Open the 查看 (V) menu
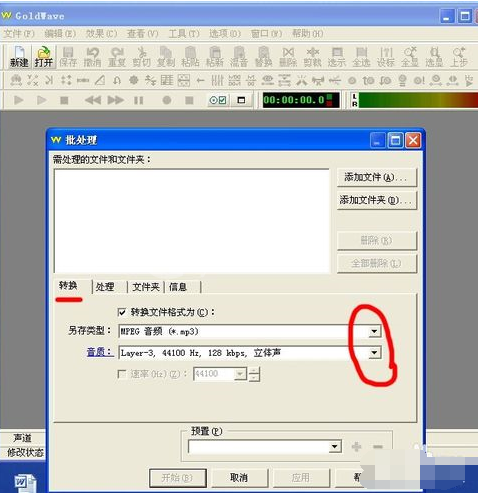The height and width of the screenshot is (493, 478). coord(142,34)
